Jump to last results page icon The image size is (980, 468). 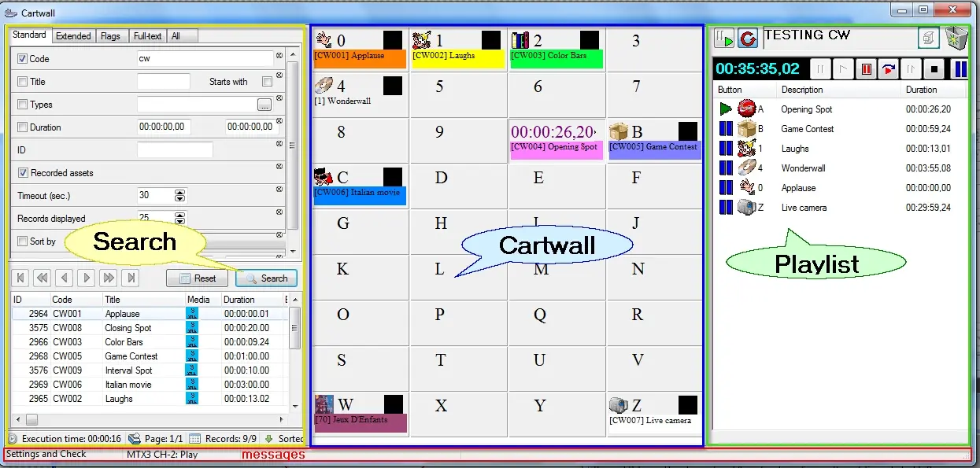[131, 278]
